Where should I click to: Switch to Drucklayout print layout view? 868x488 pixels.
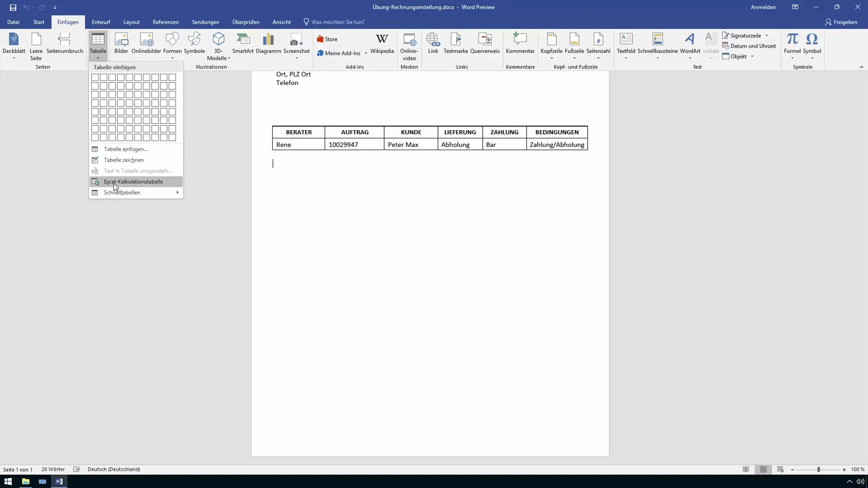point(763,469)
